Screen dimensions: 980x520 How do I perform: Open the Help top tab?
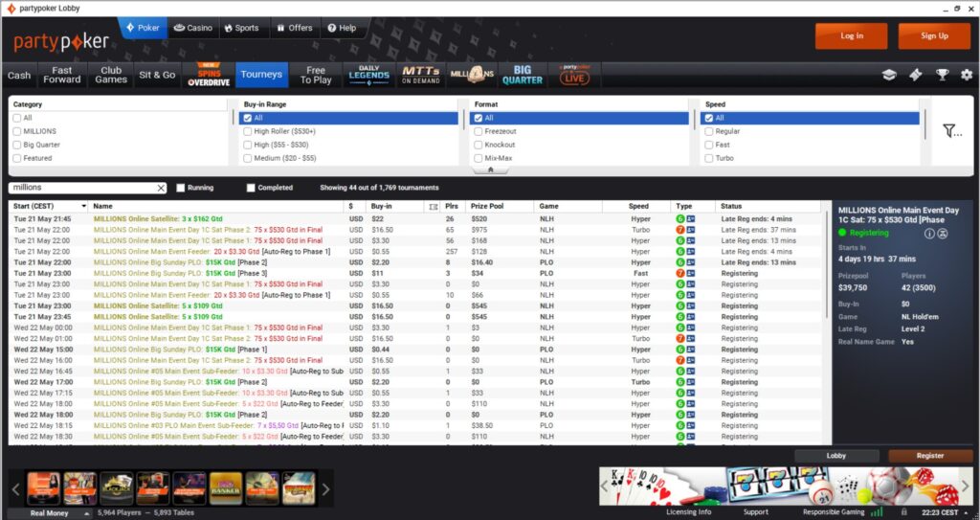(342, 28)
